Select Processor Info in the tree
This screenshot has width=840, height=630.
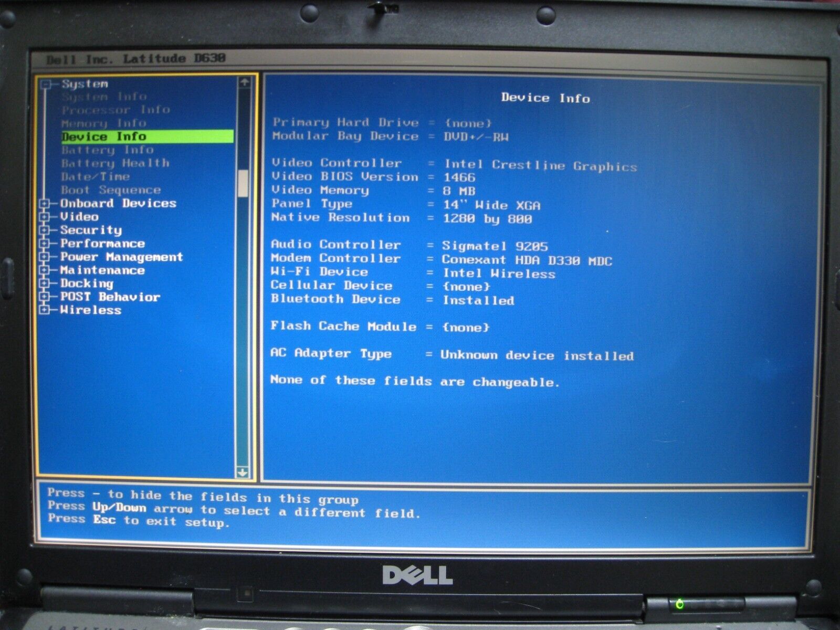pyautogui.click(x=115, y=110)
